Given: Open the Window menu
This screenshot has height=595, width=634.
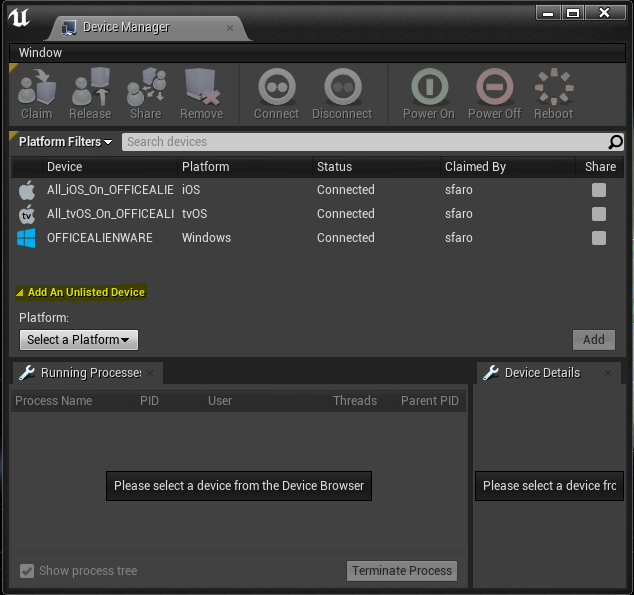Looking at the screenshot, I should point(40,52).
